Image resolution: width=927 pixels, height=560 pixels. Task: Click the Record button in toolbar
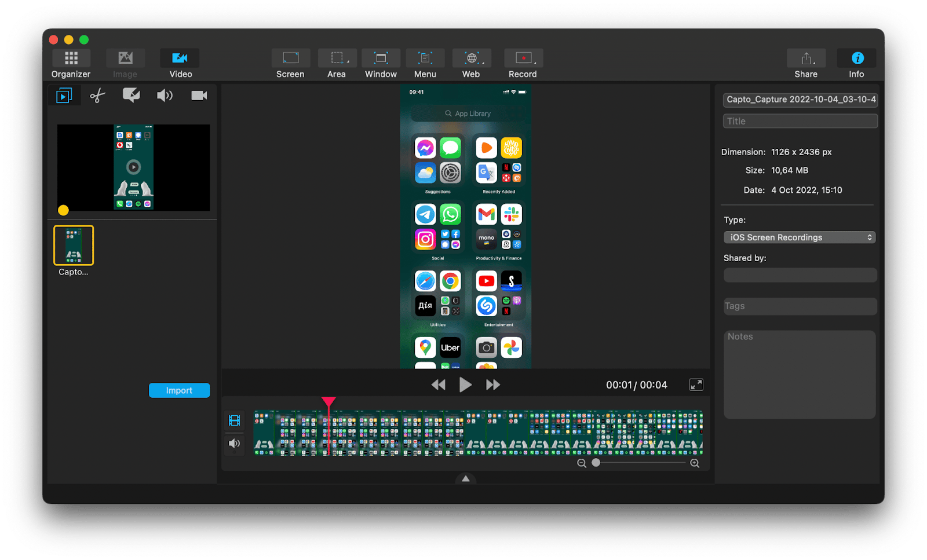pos(523,64)
